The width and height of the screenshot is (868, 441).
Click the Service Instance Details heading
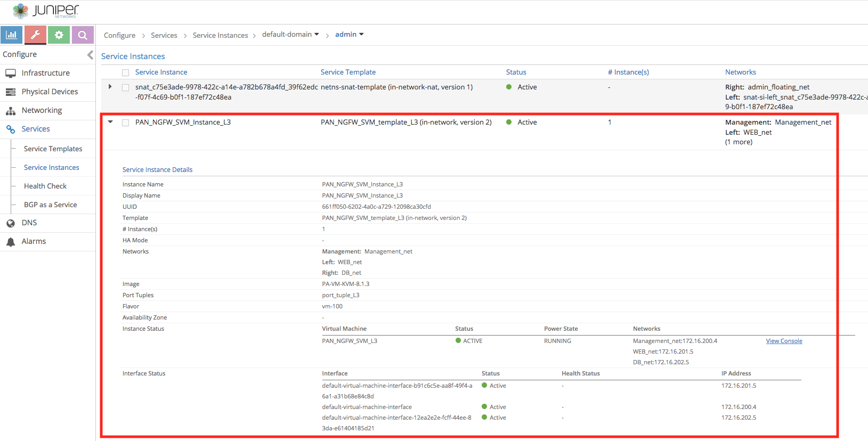point(157,169)
